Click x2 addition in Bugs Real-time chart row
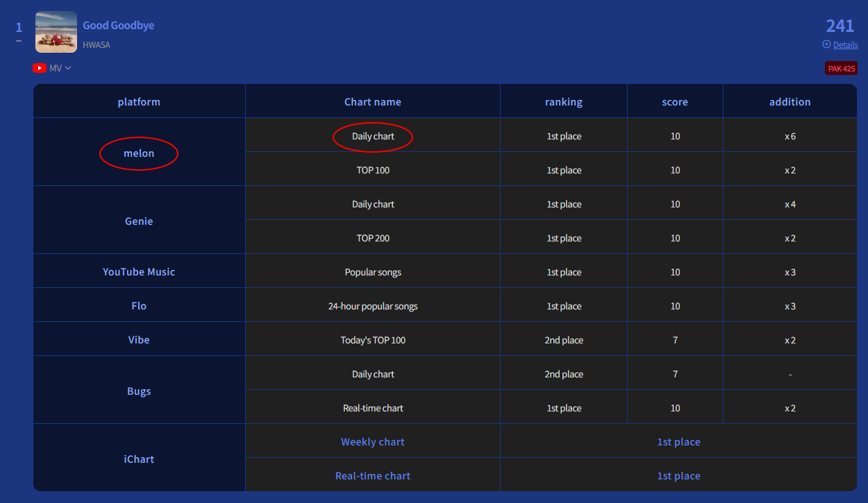Viewport: 868px width, 503px height. pos(790,408)
